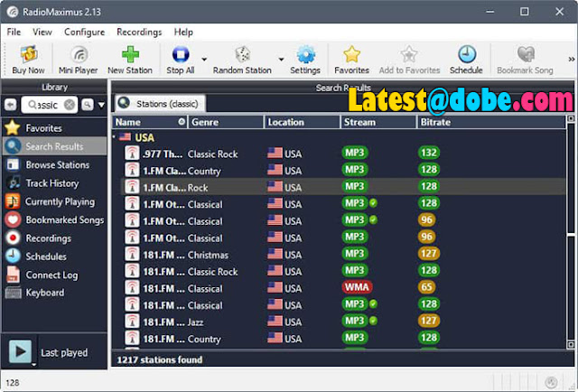Viewport: 578px width, 392px height.
Task: Open Favorites from the toolbar
Action: point(351,60)
